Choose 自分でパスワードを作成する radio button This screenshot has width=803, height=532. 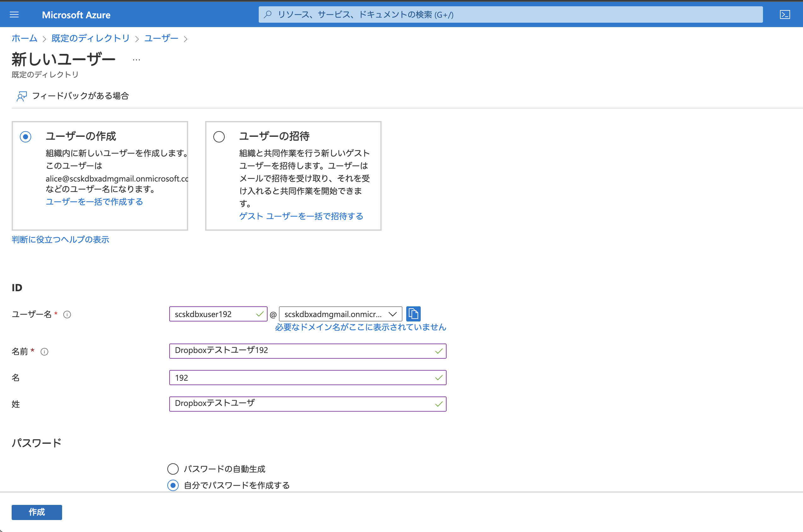click(x=173, y=486)
